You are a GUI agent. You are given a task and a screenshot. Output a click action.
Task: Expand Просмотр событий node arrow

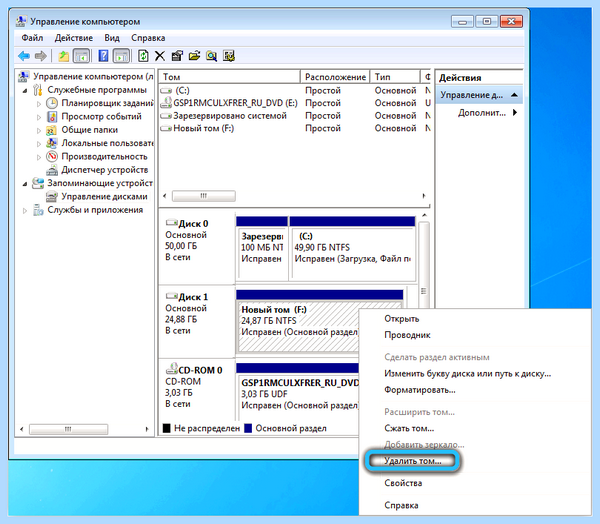[x=39, y=117]
